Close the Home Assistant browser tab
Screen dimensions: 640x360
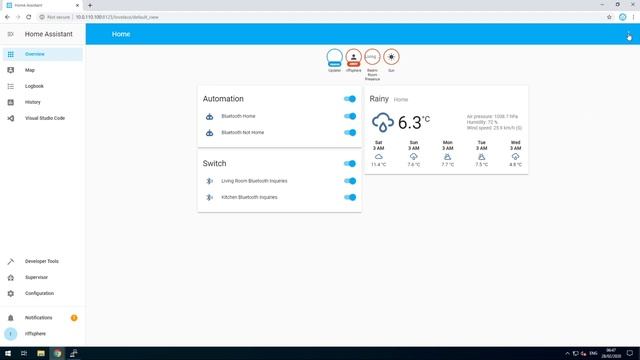point(77,5)
